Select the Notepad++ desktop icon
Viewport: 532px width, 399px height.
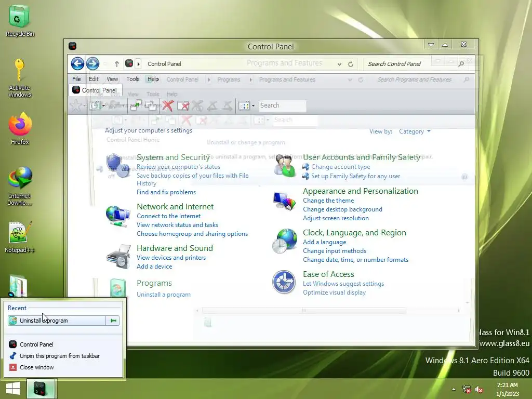20,237
